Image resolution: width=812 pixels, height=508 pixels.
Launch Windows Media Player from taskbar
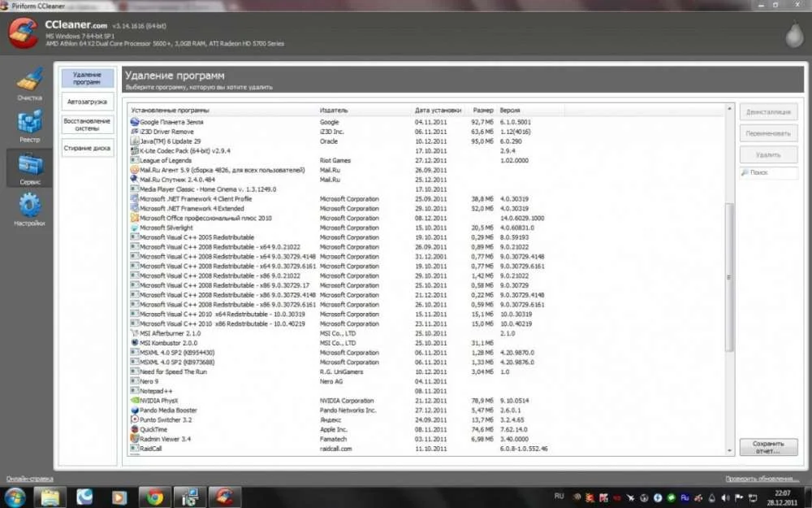pyautogui.click(x=119, y=497)
